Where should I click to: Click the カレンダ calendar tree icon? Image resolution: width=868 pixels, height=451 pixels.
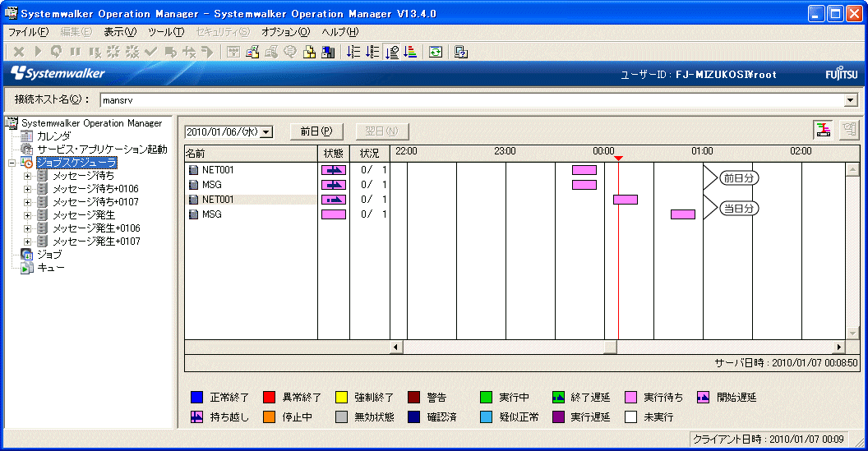click(26, 136)
